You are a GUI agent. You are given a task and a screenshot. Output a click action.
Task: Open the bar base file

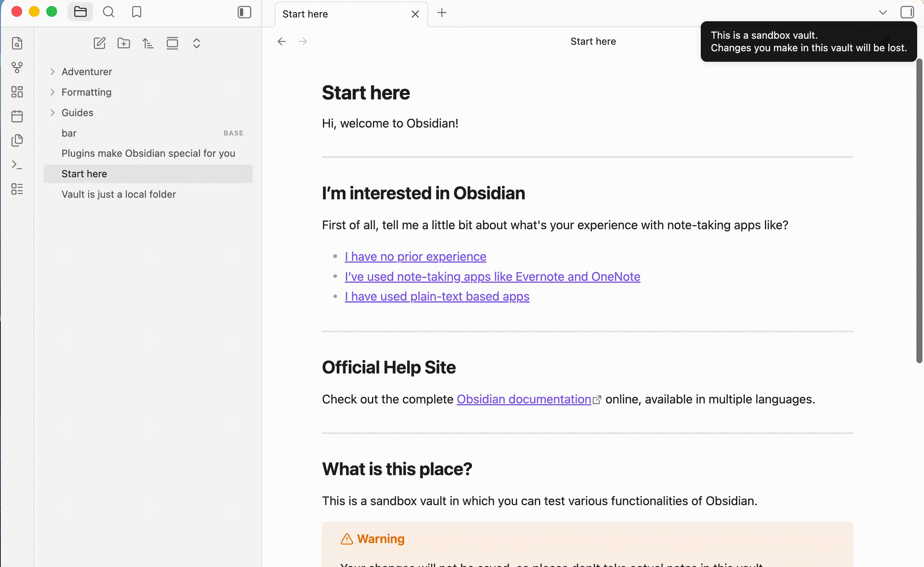148,133
